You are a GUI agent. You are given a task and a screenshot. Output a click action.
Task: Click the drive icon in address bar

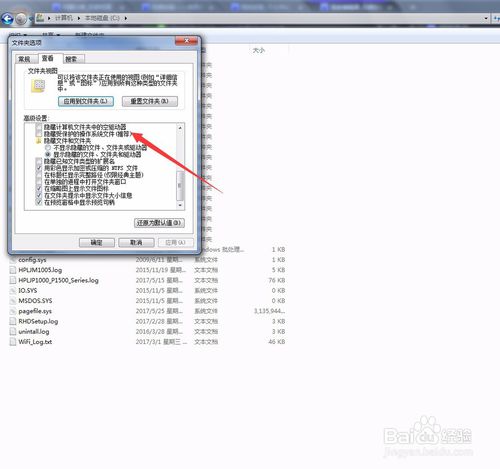click(40, 18)
